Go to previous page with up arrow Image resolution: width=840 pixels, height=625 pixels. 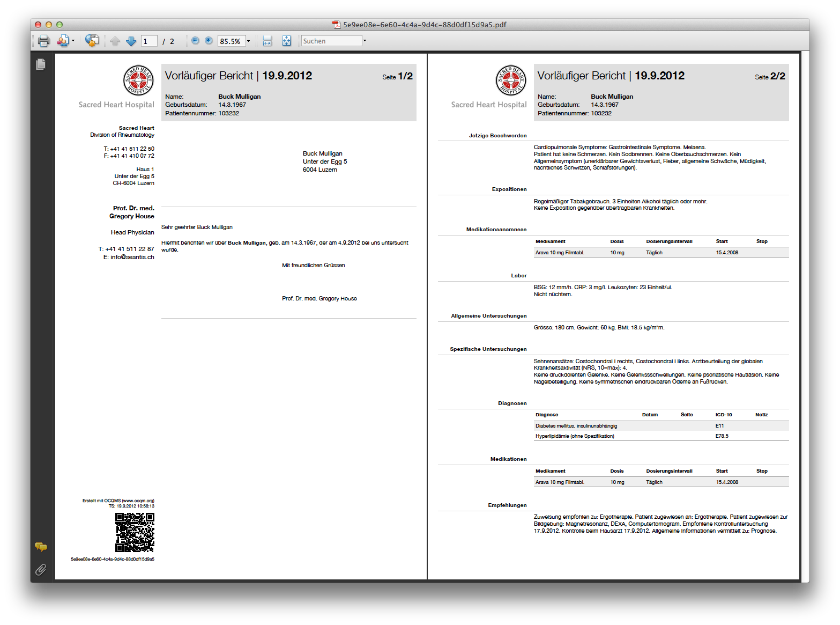115,41
